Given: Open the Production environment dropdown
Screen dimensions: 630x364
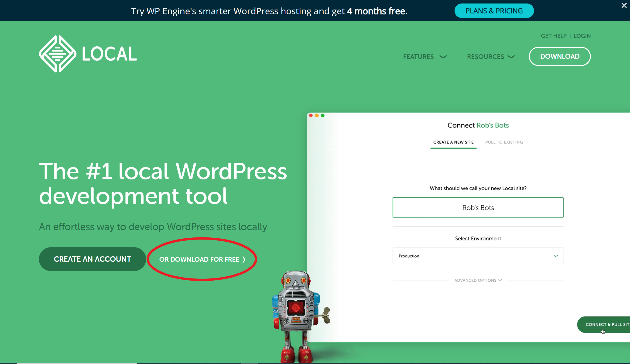Looking at the screenshot, I should coord(478,256).
